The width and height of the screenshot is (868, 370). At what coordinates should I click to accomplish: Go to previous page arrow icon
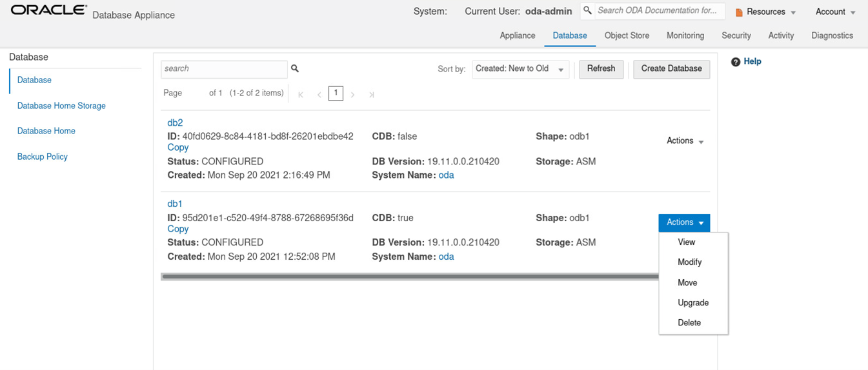point(319,95)
